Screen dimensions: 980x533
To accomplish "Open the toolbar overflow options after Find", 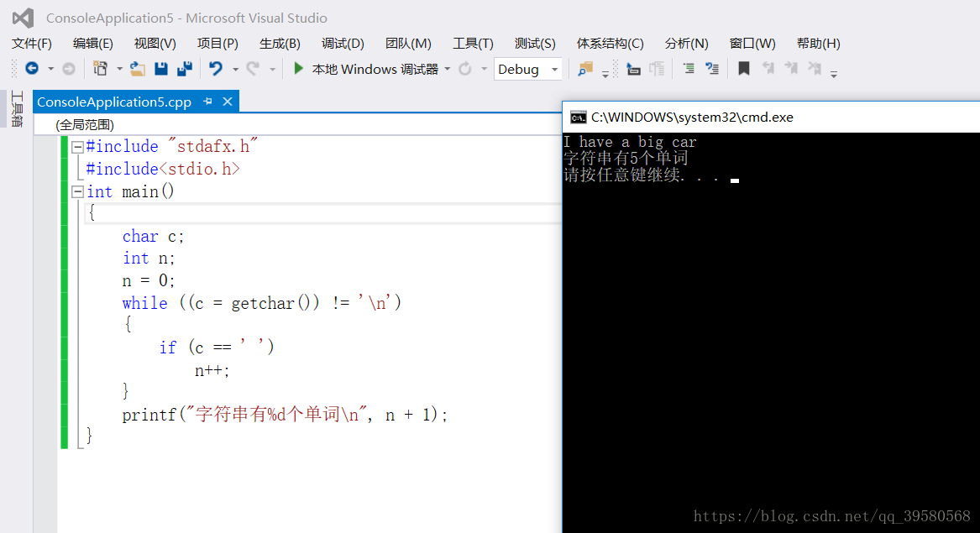I will 605,74.
